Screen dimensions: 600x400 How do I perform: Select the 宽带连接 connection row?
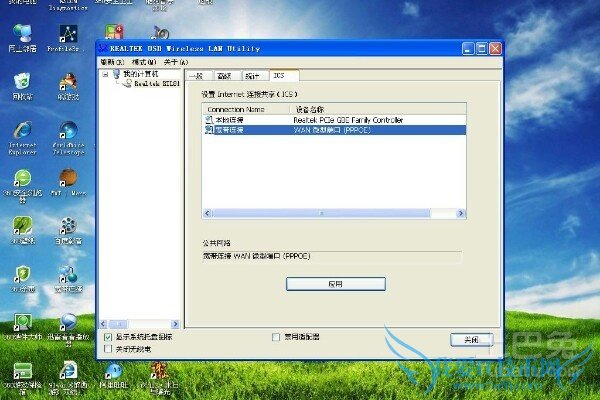[x=334, y=130]
